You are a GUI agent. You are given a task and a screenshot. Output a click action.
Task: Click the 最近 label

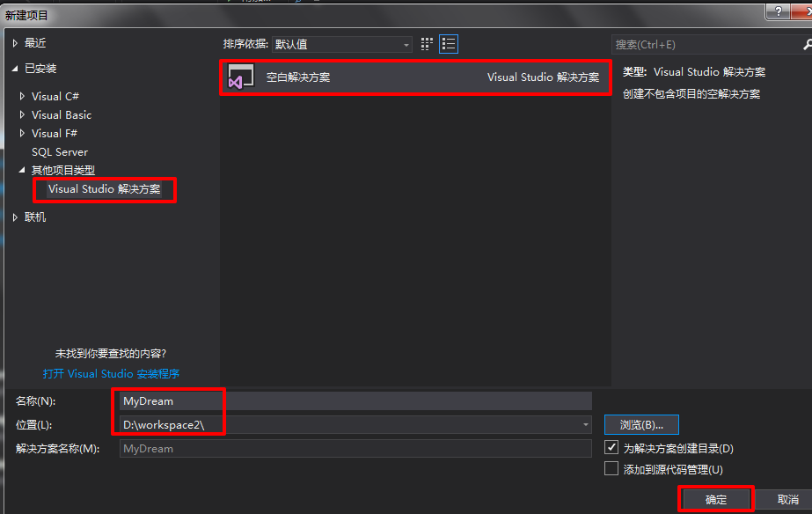click(x=35, y=43)
